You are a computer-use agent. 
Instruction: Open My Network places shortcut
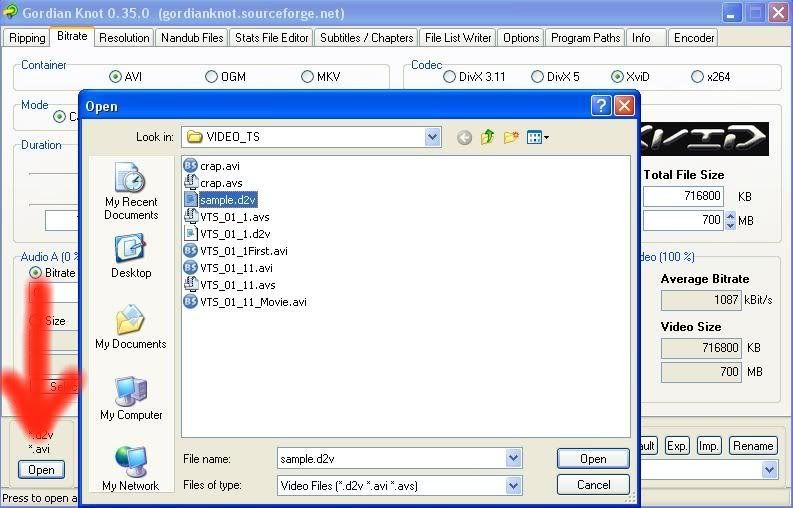130,469
